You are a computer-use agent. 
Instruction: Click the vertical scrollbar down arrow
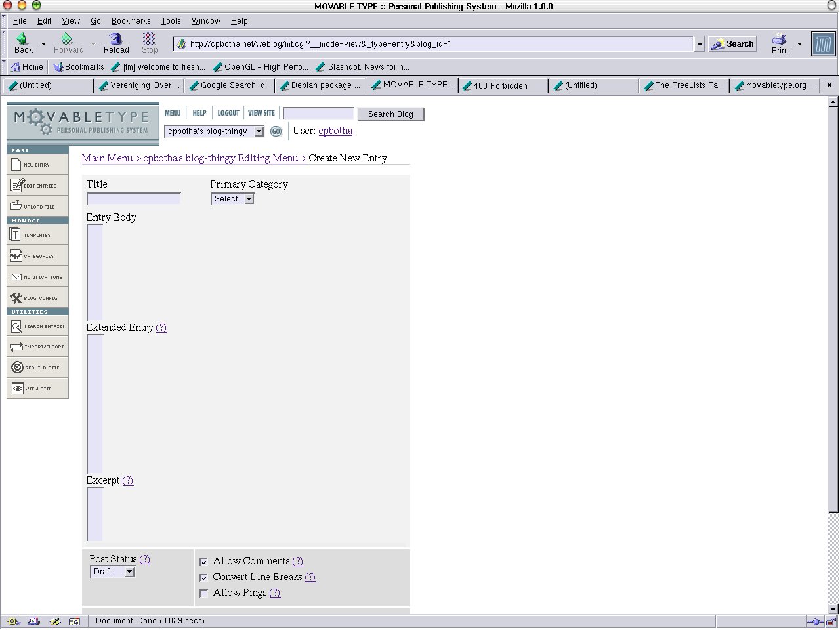(x=833, y=609)
